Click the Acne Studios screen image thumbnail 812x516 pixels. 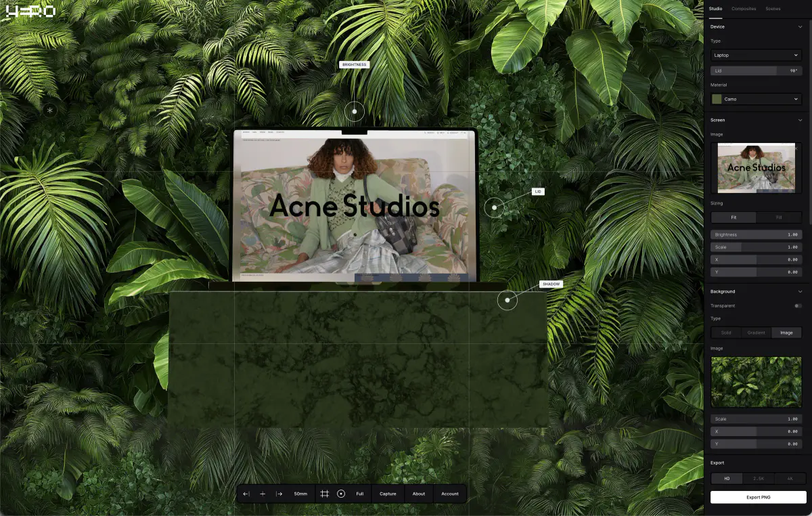point(756,168)
